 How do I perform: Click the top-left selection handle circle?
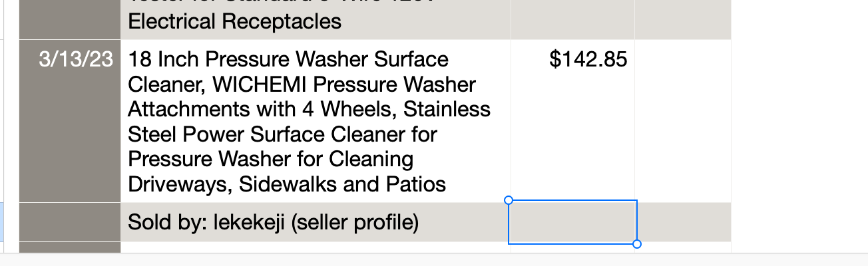(509, 199)
